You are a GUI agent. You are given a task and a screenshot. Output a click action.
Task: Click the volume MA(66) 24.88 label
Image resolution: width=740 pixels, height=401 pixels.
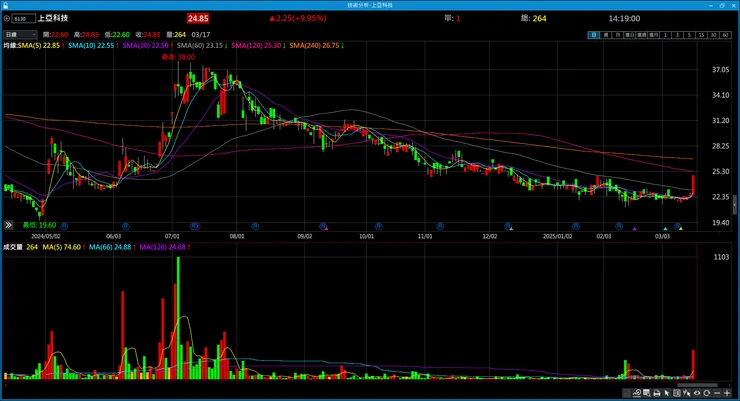112,247
